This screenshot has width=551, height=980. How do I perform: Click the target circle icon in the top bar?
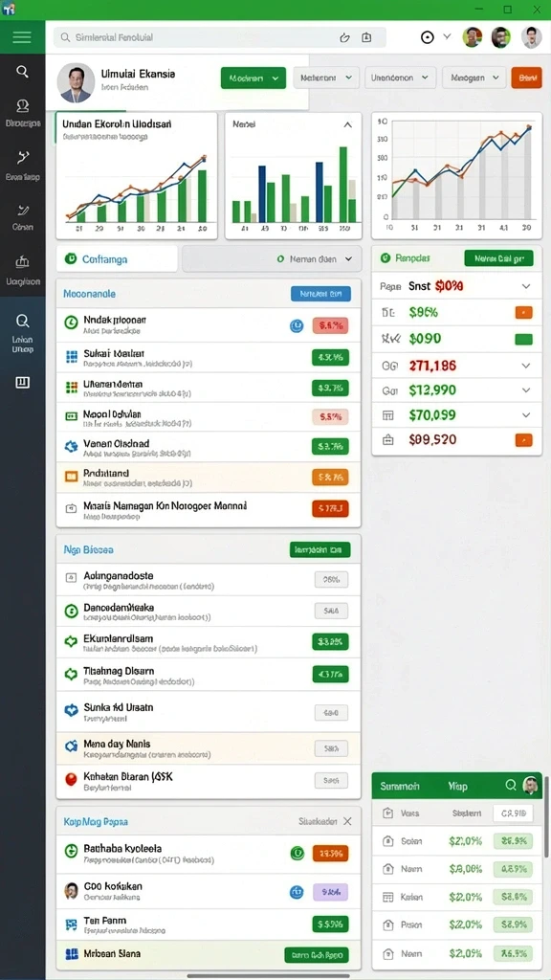click(428, 37)
